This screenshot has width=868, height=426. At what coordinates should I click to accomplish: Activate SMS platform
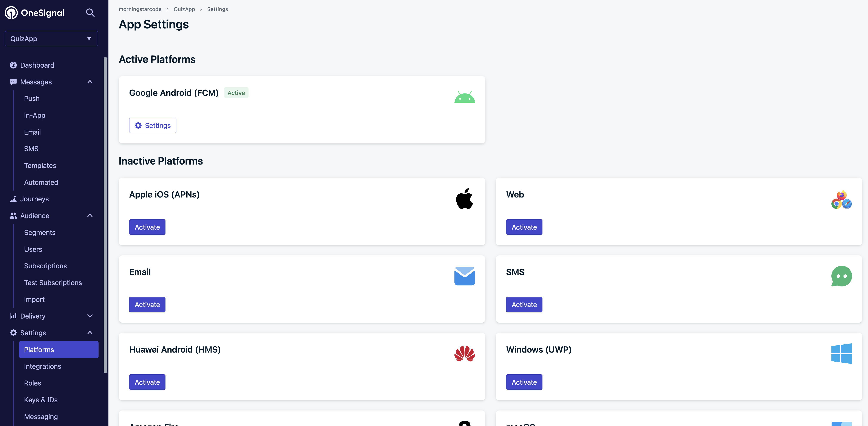click(524, 305)
